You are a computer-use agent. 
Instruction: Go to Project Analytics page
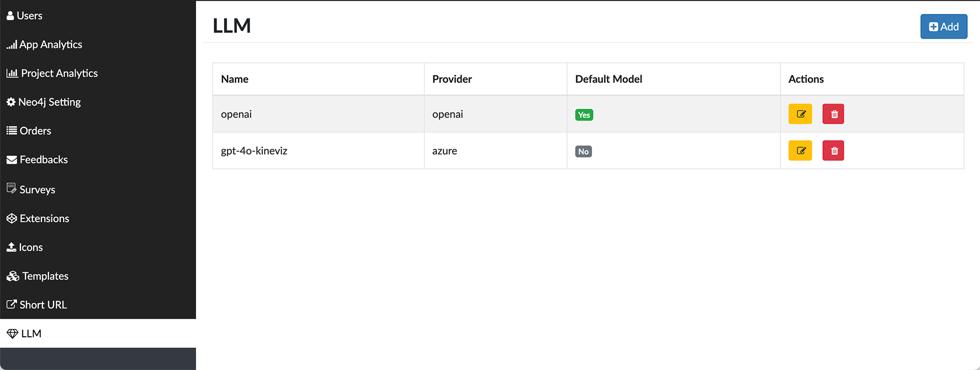(x=59, y=73)
